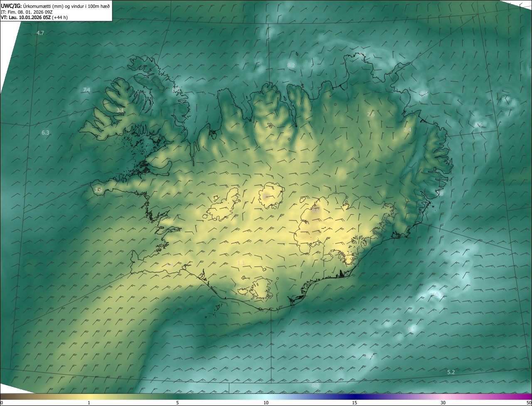Click the 3.1 value on the Westfjords
The image size is (532, 406).
click(120, 110)
